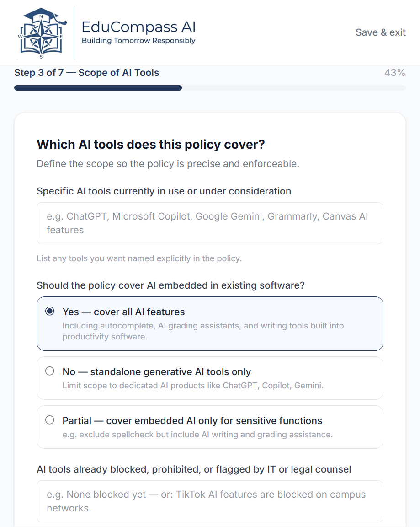420x527 pixels.
Task: Click the step progress bar
Action: click(210, 88)
